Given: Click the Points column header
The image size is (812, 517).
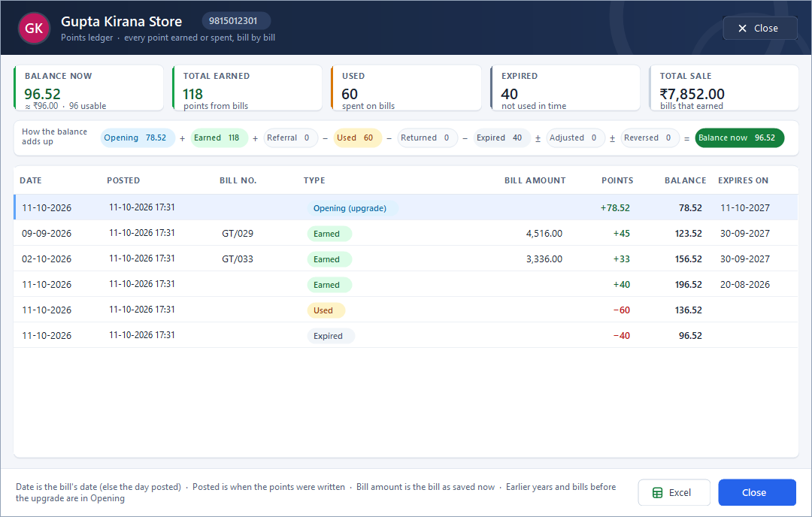Looking at the screenshot, I should coord(617,180).
